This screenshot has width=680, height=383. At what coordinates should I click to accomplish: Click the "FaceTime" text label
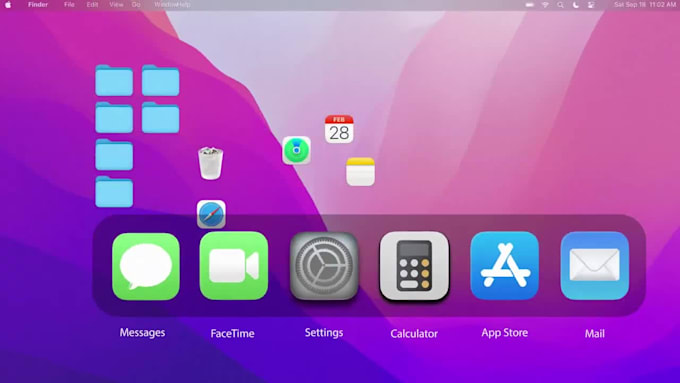pyautogui.click(x=232, y=334)
